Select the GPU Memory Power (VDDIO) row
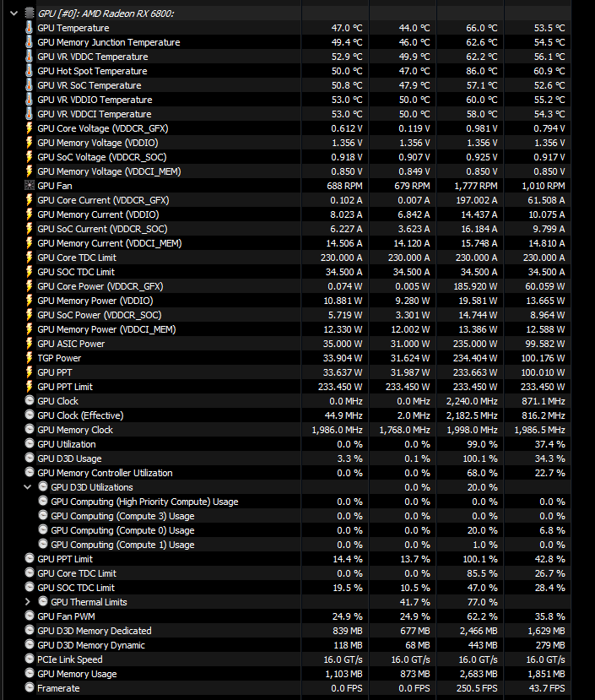 [x=297, y=301]
